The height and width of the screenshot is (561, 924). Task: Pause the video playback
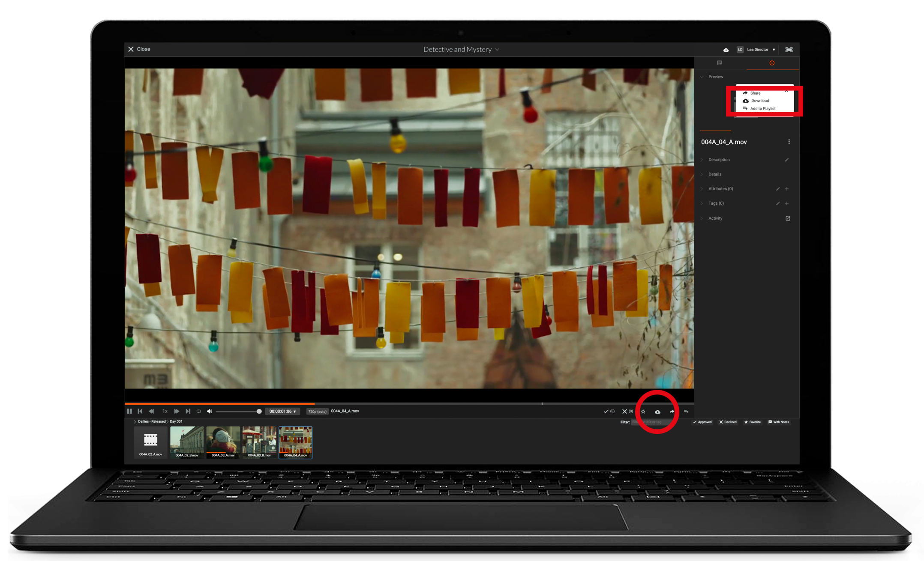click(x=129, y=411)
